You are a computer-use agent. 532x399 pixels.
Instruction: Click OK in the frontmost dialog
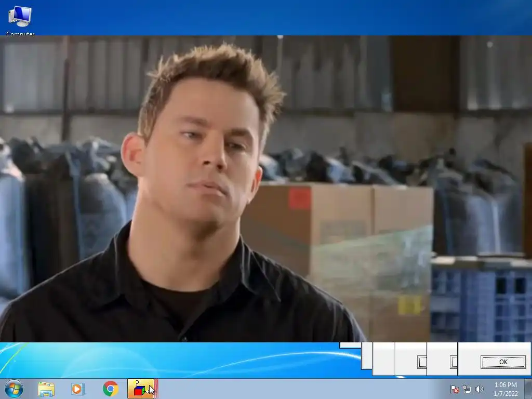coord(503,362)
